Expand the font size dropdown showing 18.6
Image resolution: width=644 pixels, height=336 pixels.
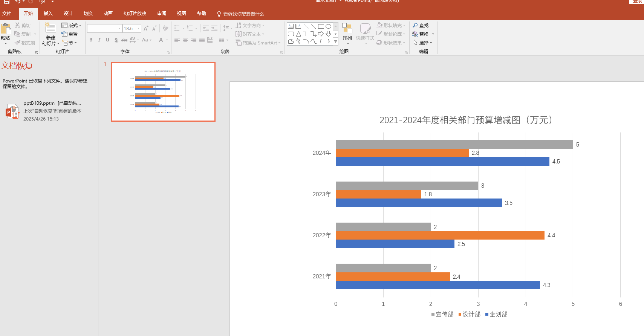click(139, 29)
